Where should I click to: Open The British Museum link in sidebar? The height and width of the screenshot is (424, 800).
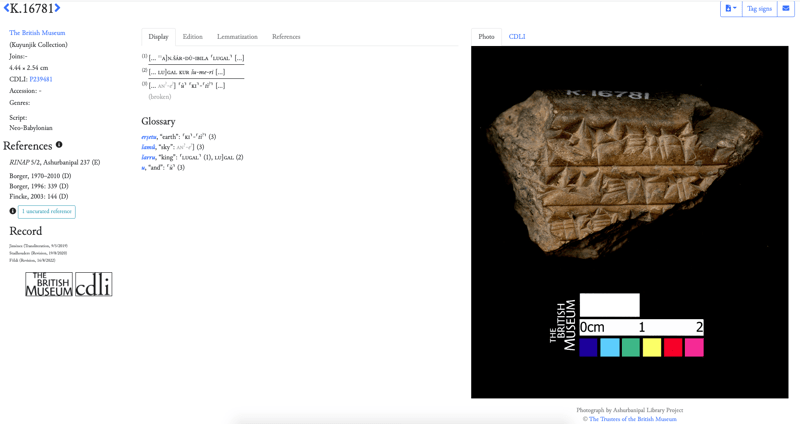coord(37,33)
